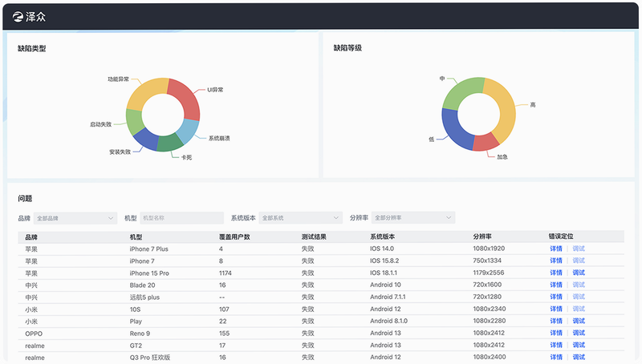Click the 系统崩溃 chart label
Viewport: 642px width, 364px height.
(219, 138)
